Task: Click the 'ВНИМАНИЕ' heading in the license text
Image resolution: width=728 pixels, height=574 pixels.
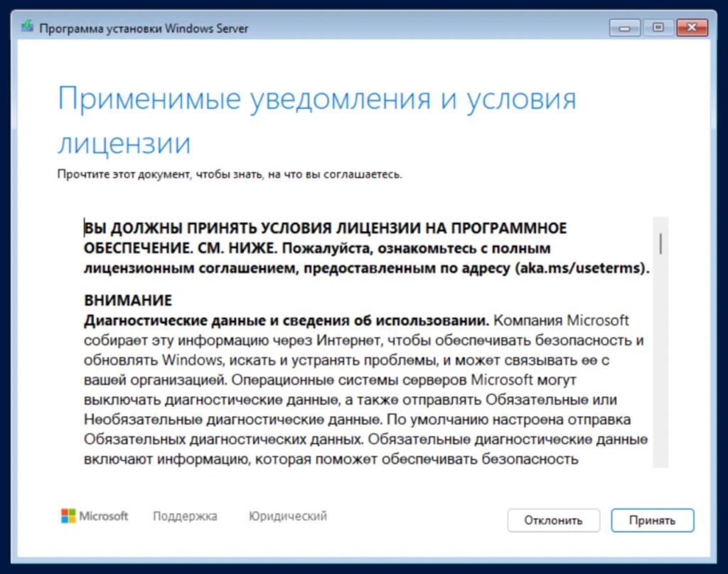Action: 128,300
